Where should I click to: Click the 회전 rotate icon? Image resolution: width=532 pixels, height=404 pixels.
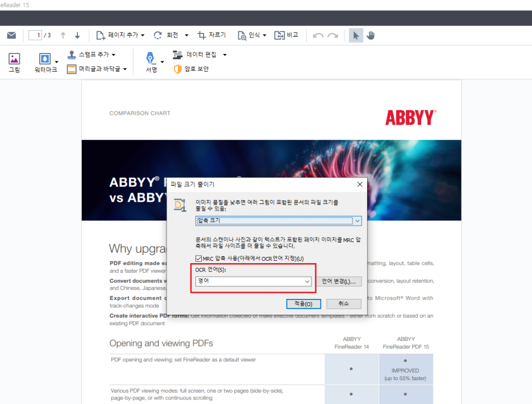pyautogui.click(x=158, y=35)
